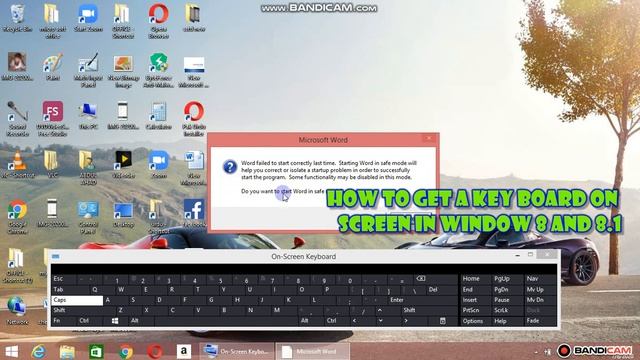Open the Control Panel desktop shortcut
The height and width of the screenshot is (360, 640).
(88, 217)
